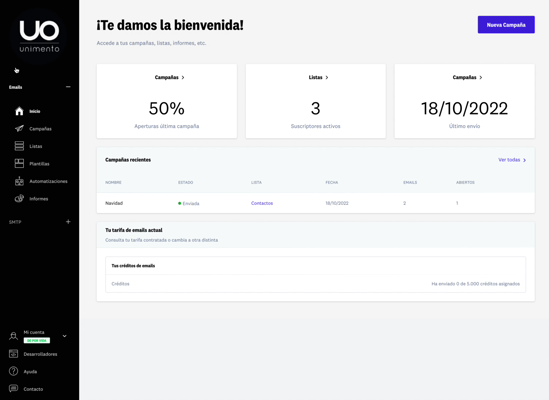Open the Contactos list link
The height and width of the screenshot is (400, 549).
[262, 203]
